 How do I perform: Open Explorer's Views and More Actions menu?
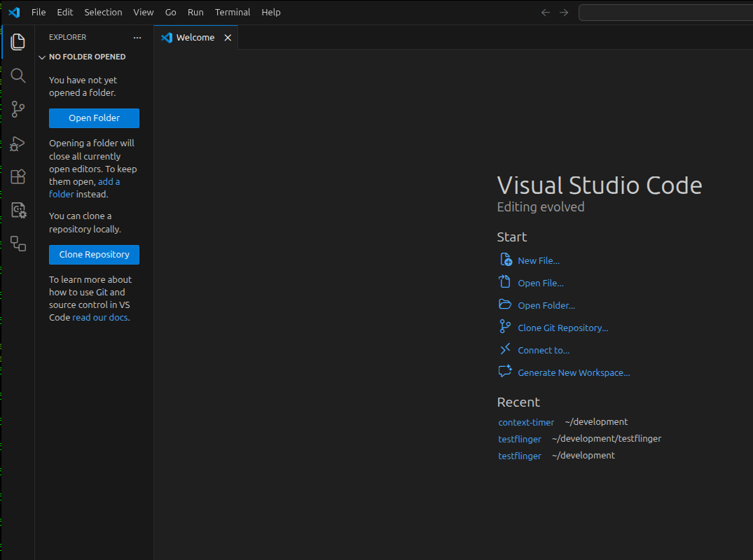tap(137, 38)
